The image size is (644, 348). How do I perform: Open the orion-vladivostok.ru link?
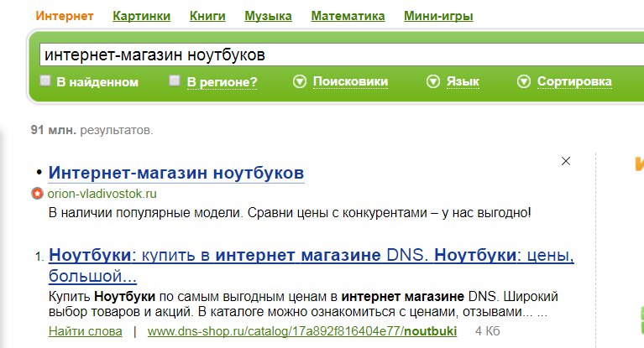102,194
